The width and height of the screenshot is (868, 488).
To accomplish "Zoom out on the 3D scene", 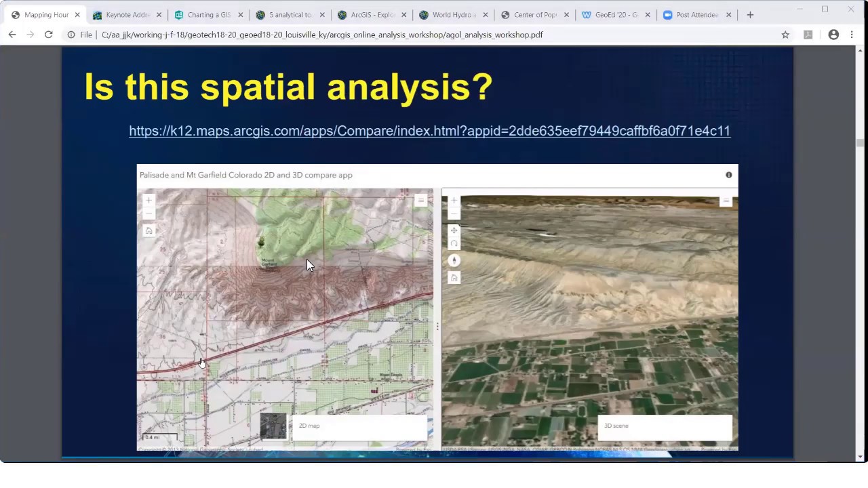I will tap(454, 213).
